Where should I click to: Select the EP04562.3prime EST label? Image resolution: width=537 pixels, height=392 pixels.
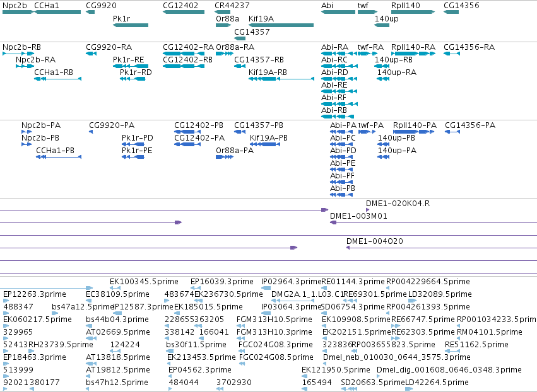click(199, 370)
